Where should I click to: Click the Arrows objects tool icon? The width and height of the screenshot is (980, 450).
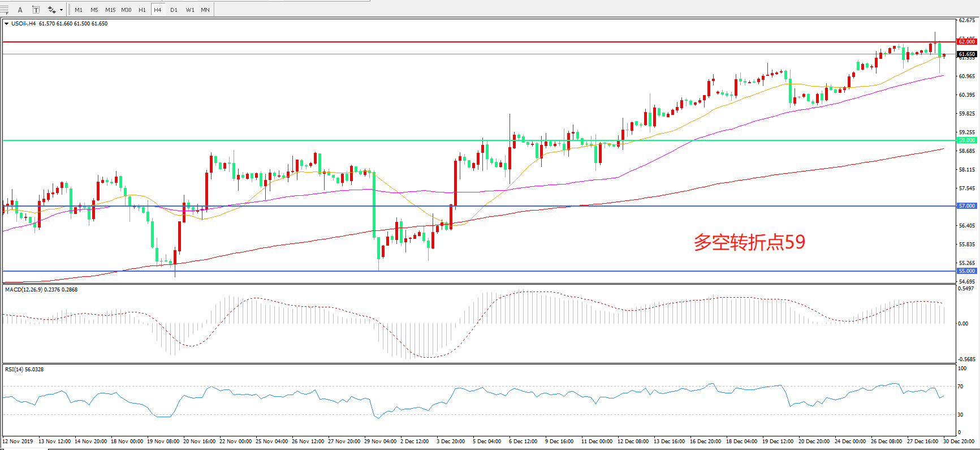click(x=51, y=10)
